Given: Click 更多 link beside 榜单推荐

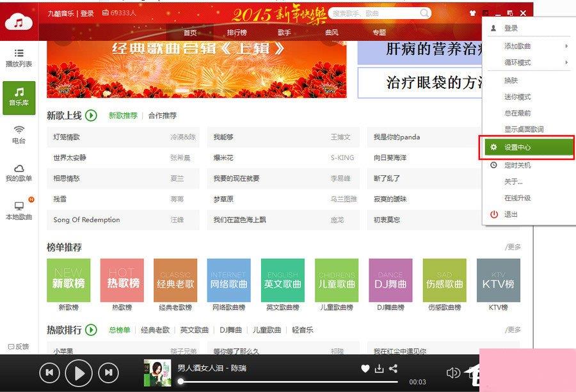Looking at the screenshot, I should pos(513,247).
